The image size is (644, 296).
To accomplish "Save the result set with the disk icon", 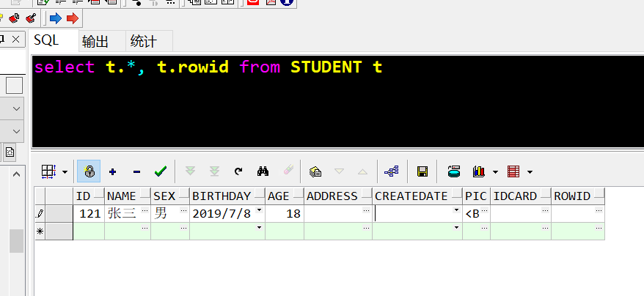I will tap(422, 171).
